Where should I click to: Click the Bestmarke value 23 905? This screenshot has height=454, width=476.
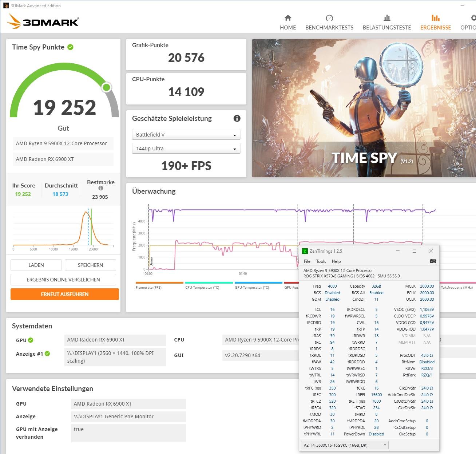[100, 197]
